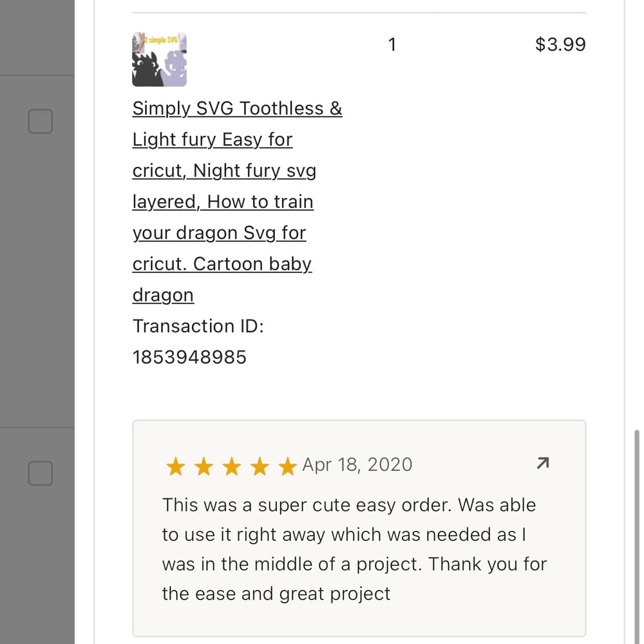The image size is (644, 644).
Task: Click the transaction number 1853948985
Action: [x=189, y=357]
